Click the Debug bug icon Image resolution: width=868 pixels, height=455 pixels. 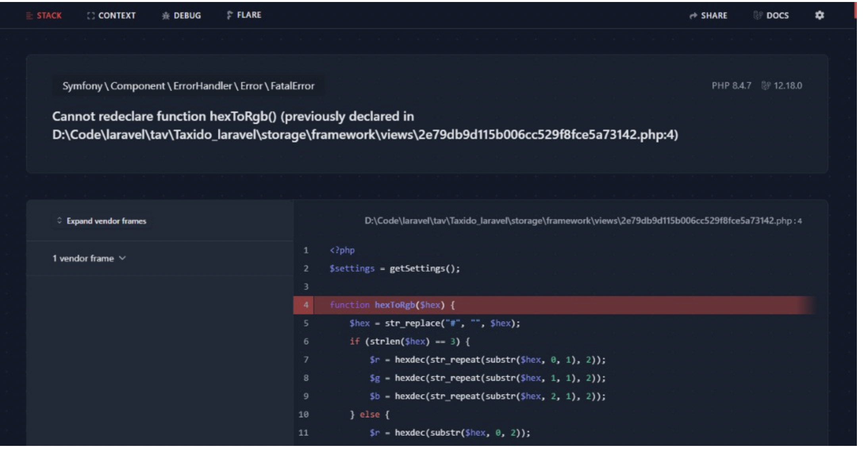[165, 15]
